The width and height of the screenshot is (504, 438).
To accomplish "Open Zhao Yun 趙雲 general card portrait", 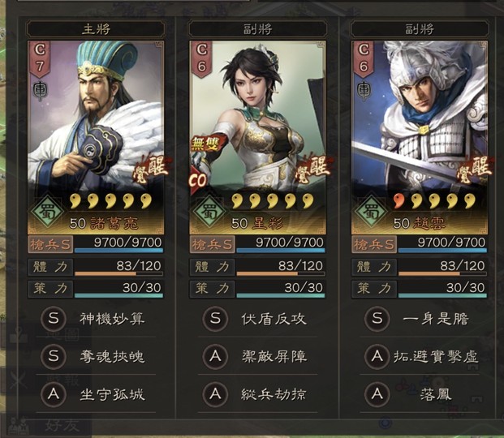I will tap(420, 138).
